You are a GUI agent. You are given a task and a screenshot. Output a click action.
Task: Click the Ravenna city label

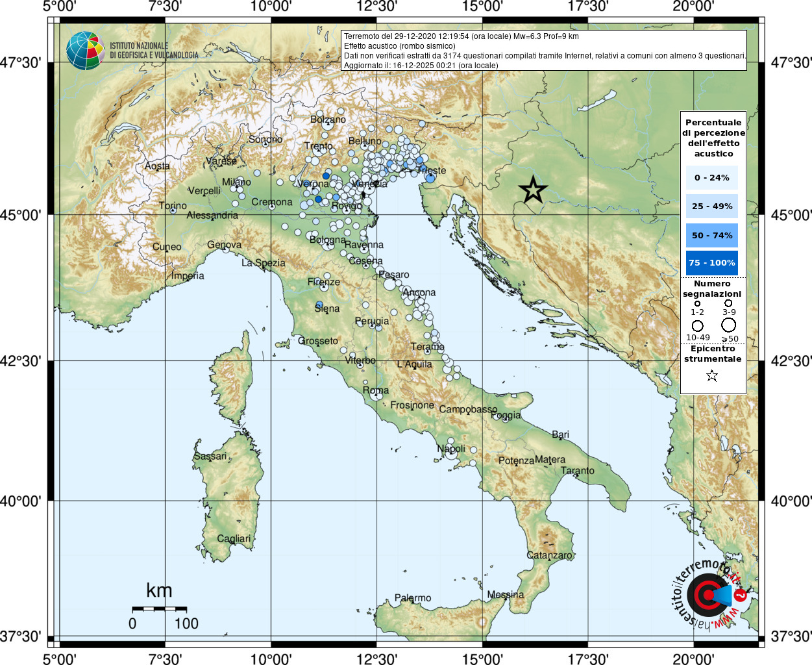[364, 245]
